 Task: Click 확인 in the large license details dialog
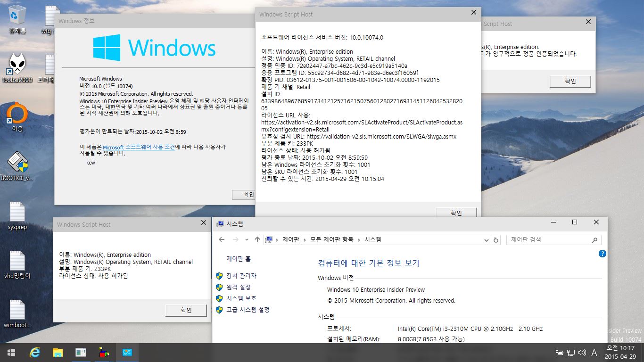[456, 213]
